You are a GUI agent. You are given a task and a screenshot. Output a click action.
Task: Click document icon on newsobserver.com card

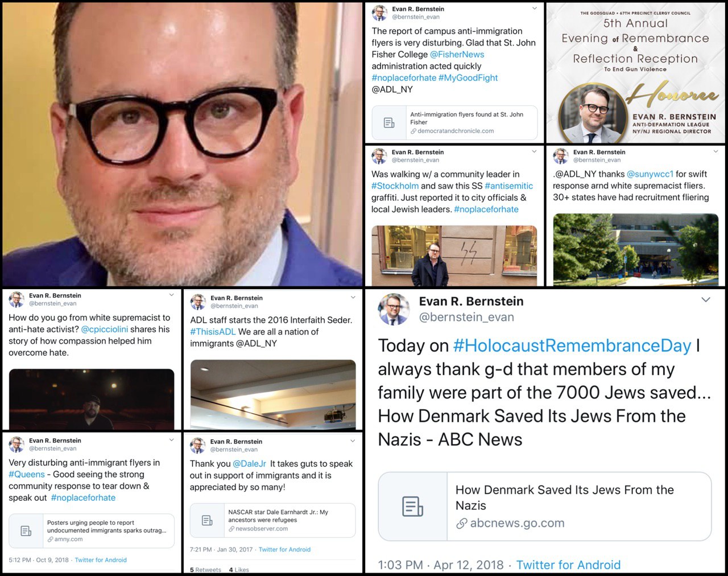[208, 520]
